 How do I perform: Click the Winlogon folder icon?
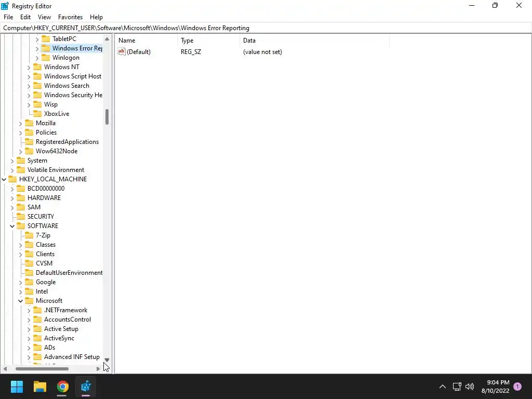46,57
